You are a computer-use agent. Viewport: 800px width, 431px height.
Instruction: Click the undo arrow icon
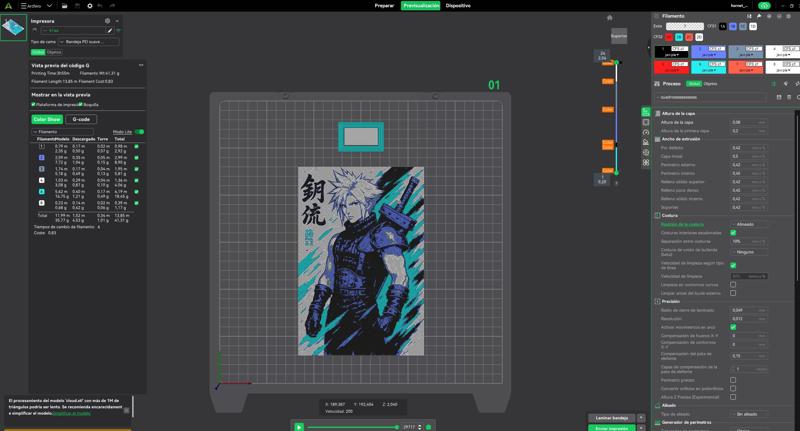pos(101,6)
